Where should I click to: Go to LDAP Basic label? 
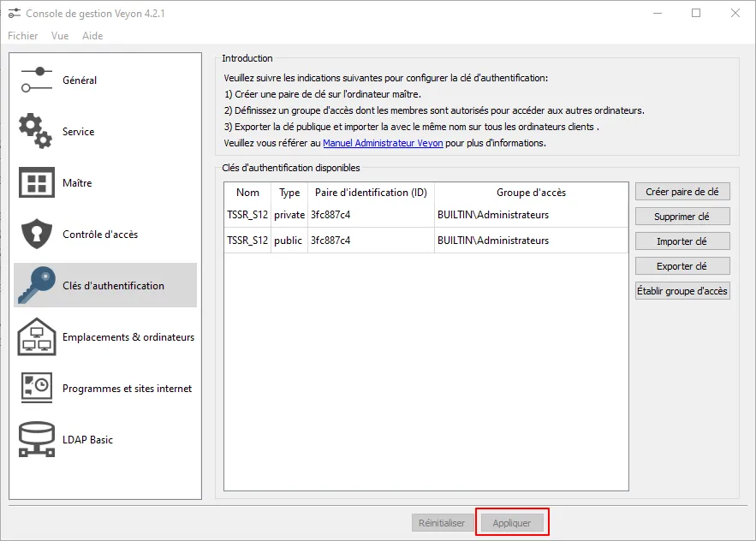coord(87,440)
